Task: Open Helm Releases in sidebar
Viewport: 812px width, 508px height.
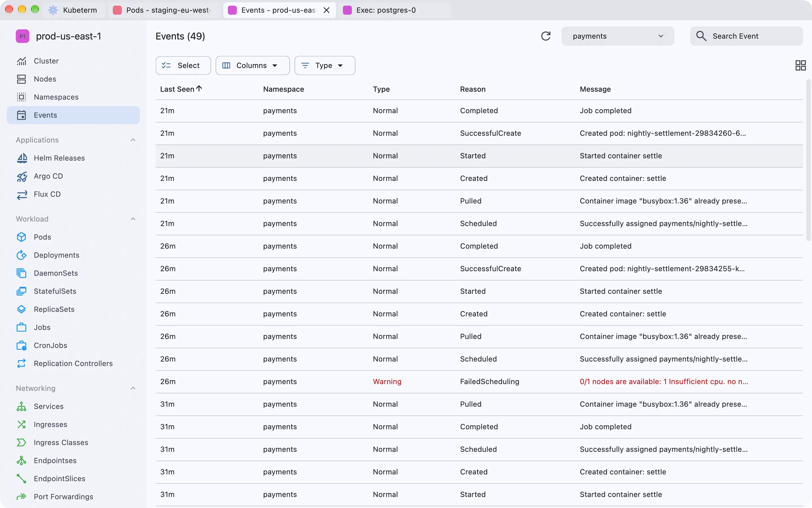Action: coord(73,158)
